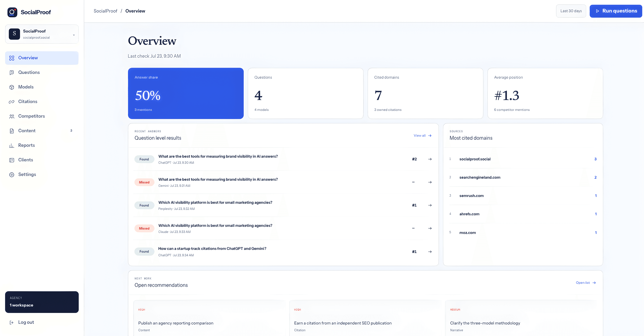Image resolution: width=644 pixels, height=336 pixels.
Task: Click the Questions stat card
Action: coord(306,93)
